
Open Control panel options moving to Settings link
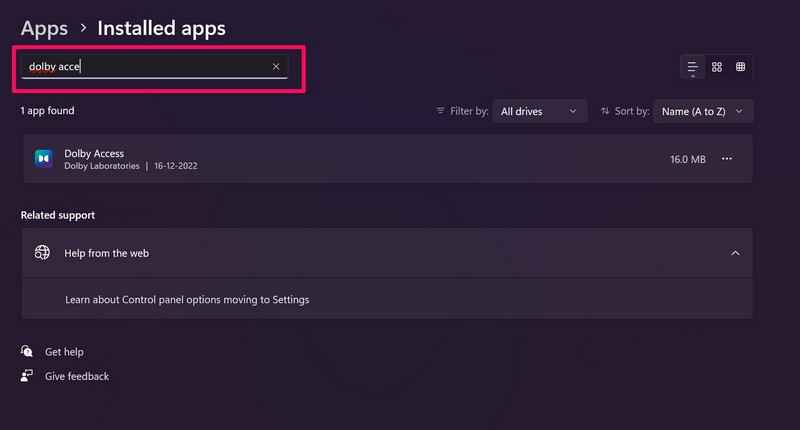point(187,299)
